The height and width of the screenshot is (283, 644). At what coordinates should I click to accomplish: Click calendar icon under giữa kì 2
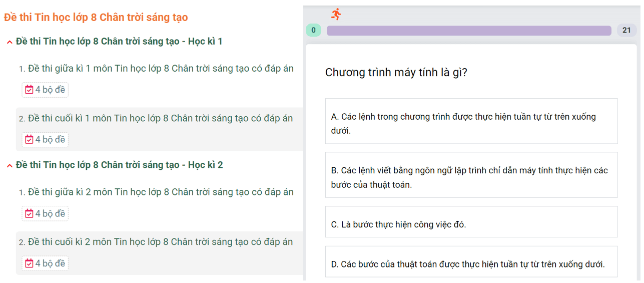[30, 213]
